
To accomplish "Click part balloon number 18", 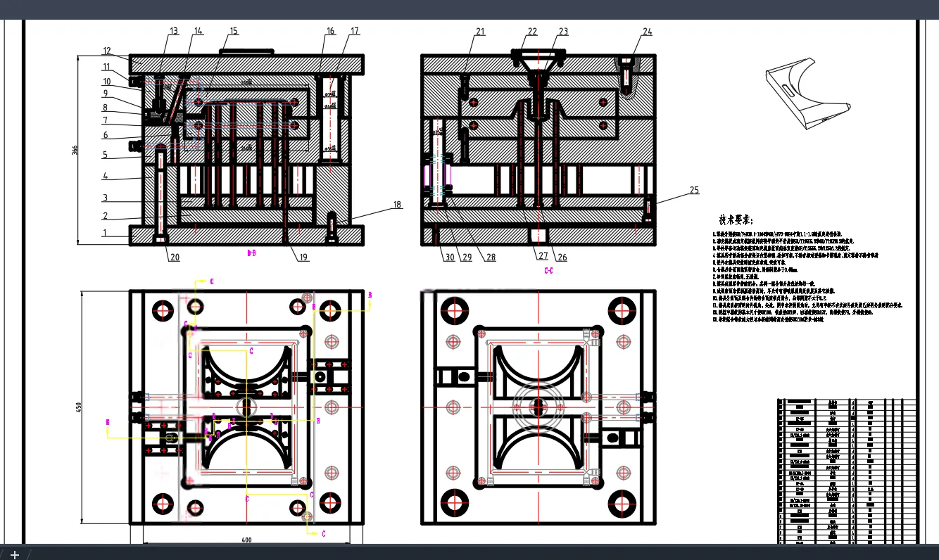I will pos(397,205).
